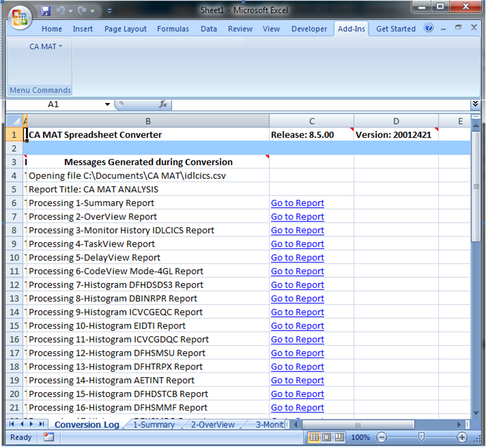This screenshot has height=448, width=486.
Task: Switch to the Formulas tab
Action: click(173, 29)
